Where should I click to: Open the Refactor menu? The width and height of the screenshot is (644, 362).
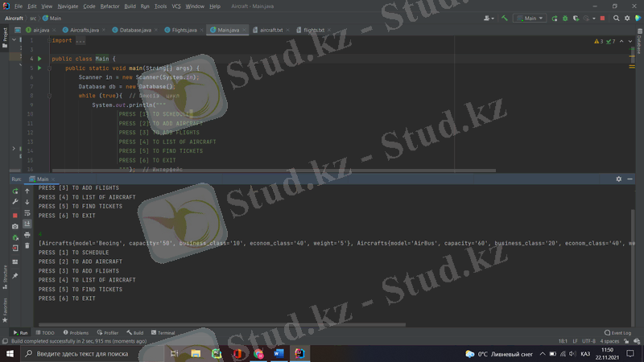[x=109, y=6]
